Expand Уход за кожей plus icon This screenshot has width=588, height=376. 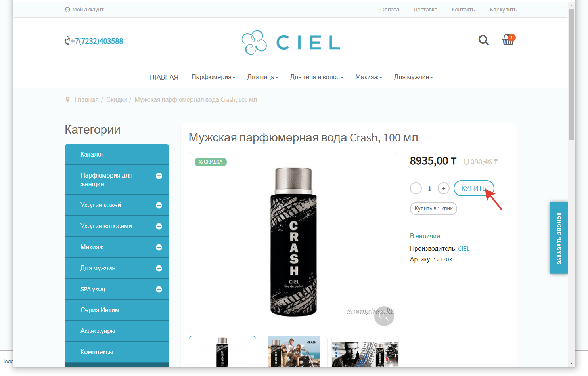point(159,205)
